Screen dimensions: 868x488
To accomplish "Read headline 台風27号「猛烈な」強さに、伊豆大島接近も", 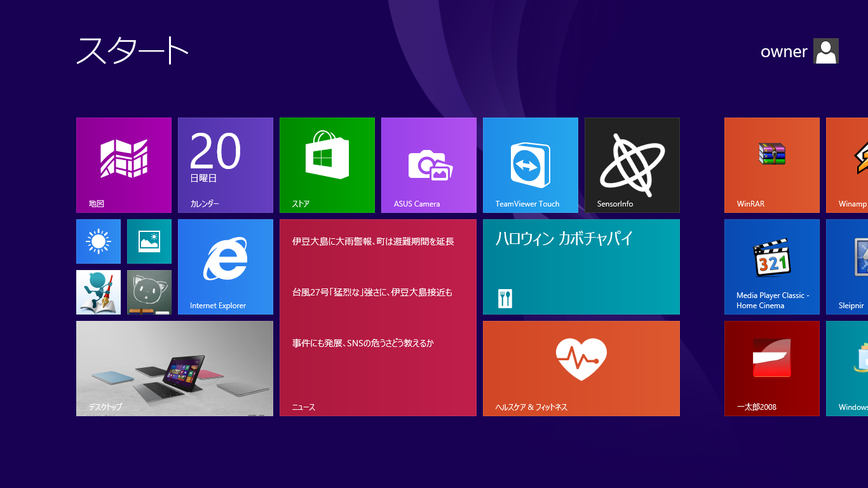I will [x=372, y=292].
